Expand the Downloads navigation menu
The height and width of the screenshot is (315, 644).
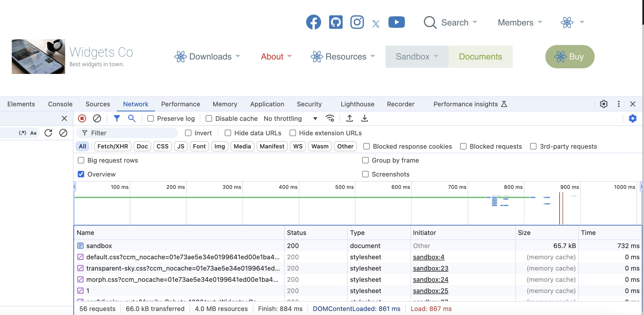click(207, 57)
